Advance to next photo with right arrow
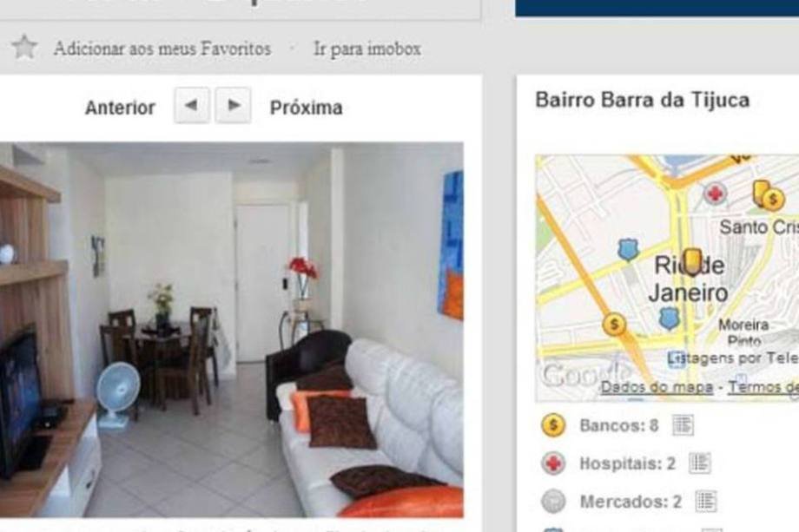This screenshot has width=799, height=532. click(233, 105)
